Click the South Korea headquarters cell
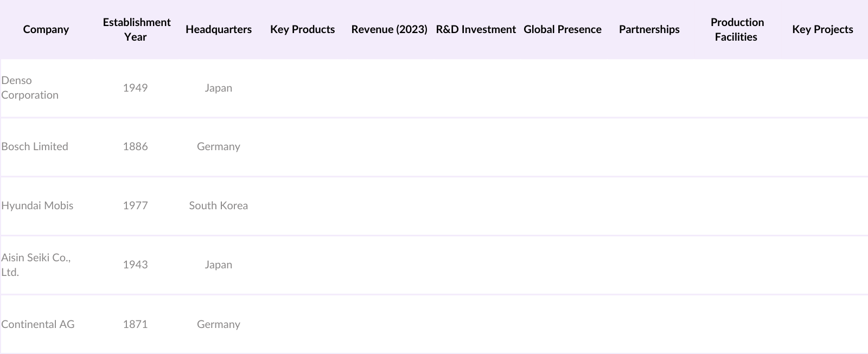 click(x=219, y=205)
